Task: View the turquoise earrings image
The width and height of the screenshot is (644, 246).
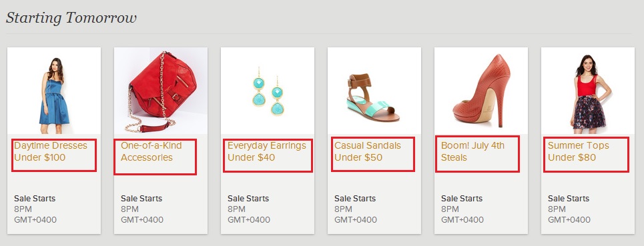Action: pyautogui.click(x=268, y=91)
